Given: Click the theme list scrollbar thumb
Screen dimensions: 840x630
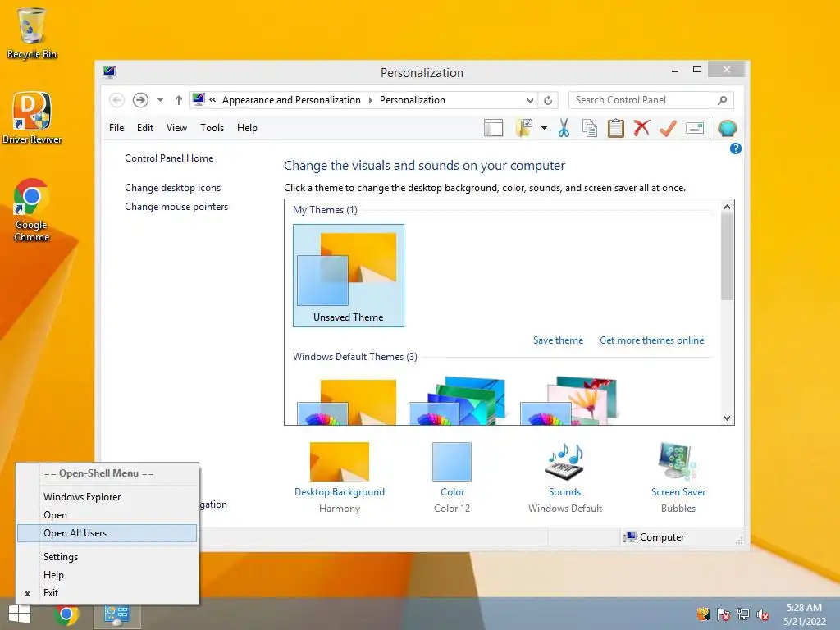Looking at the screenshot, I should pos(727,257).
